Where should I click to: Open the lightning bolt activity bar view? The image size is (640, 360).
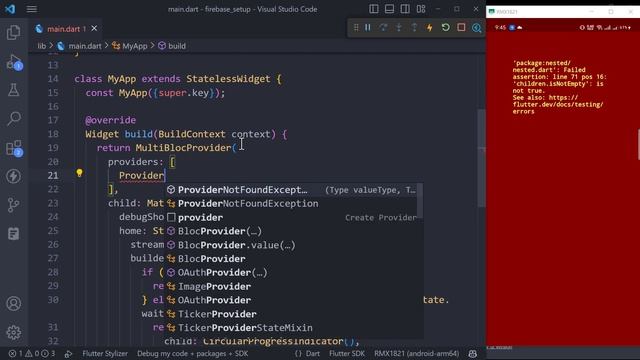(x=13, y=176)
